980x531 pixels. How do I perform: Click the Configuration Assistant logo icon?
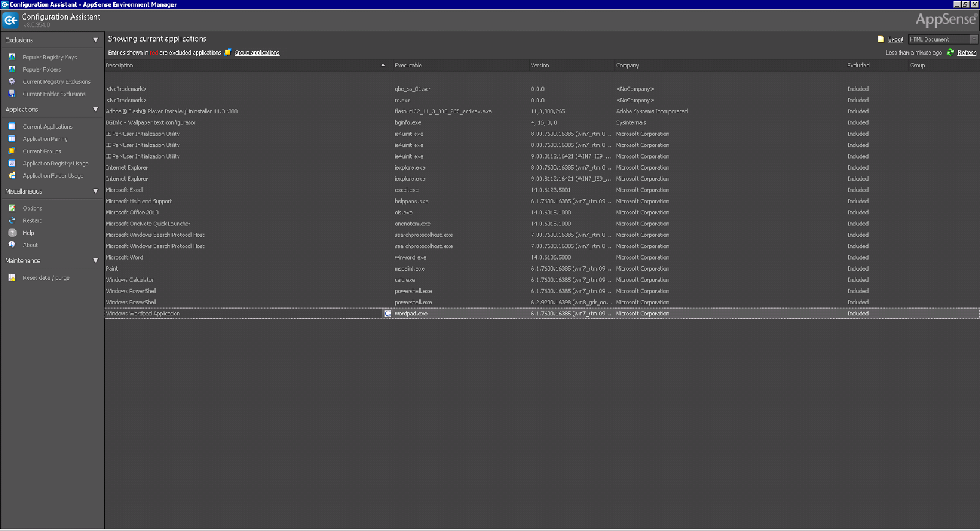(x=10, y=20)
